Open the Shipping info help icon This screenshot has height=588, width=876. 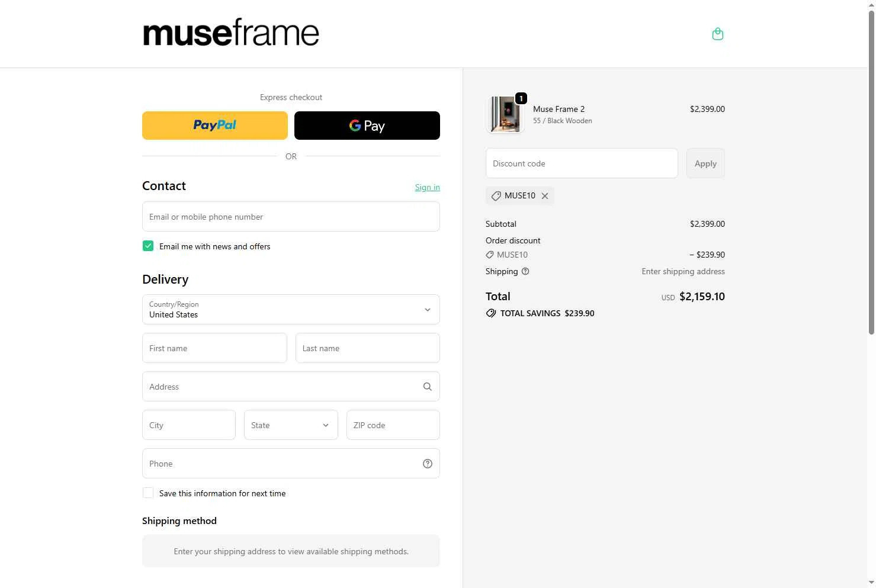(x=525, y=271)
